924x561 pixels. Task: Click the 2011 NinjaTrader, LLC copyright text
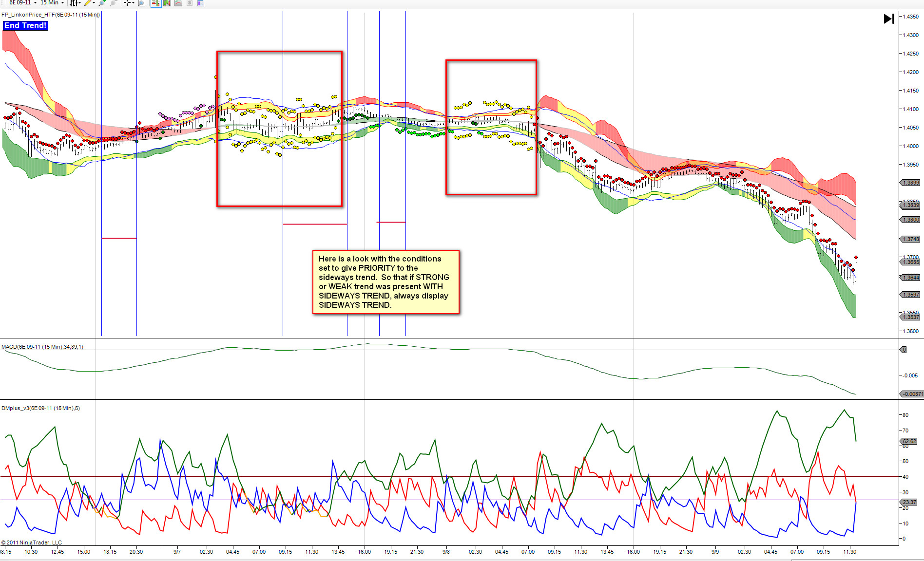32,542
